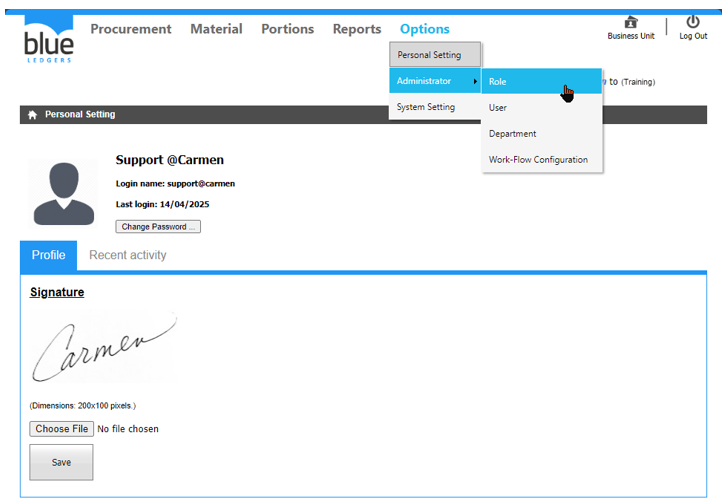Click the Blue Ledgers logo
Image resolution: width=722 pixels, height=500 pixels.
[x=48, y=40]
